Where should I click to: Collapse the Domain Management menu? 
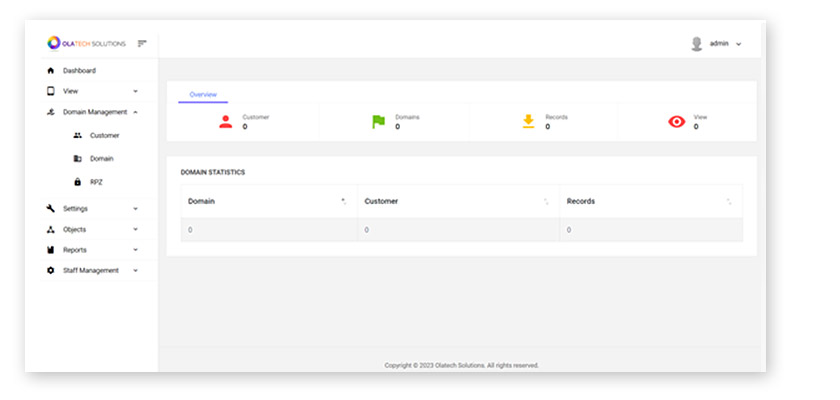91,112
